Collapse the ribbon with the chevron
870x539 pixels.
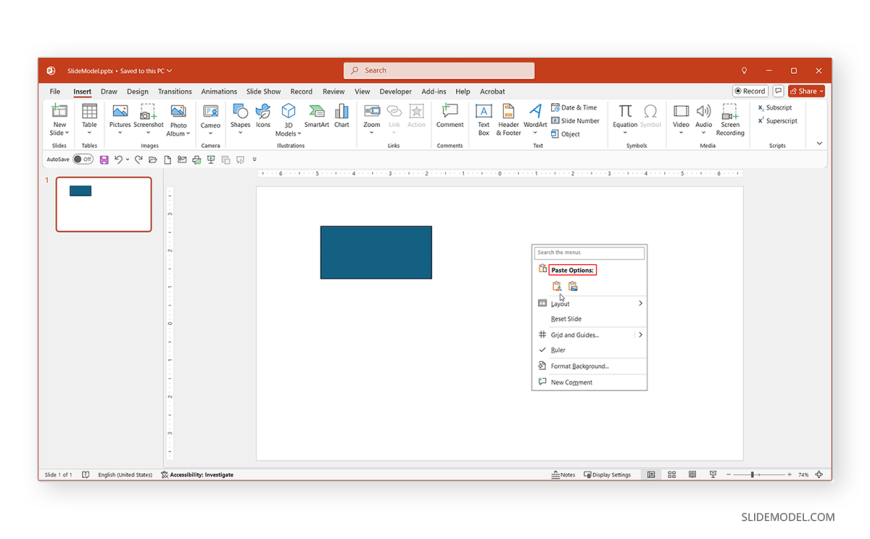[x=819, y=143]
